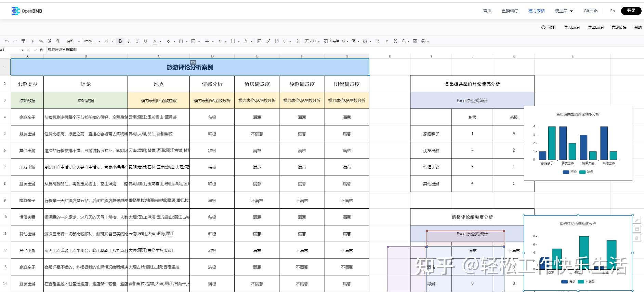Click the conditional format icon

pyautogui.click(x=365, y=41)
